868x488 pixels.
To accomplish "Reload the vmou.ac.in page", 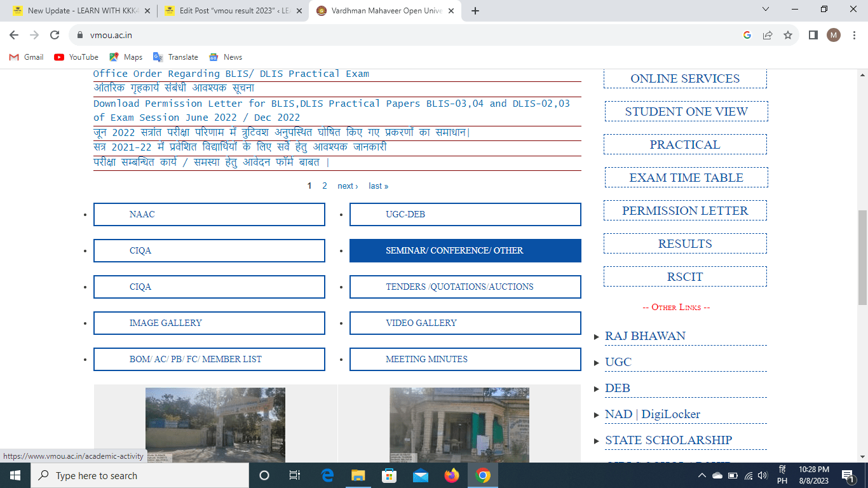I will pos(55,36).
